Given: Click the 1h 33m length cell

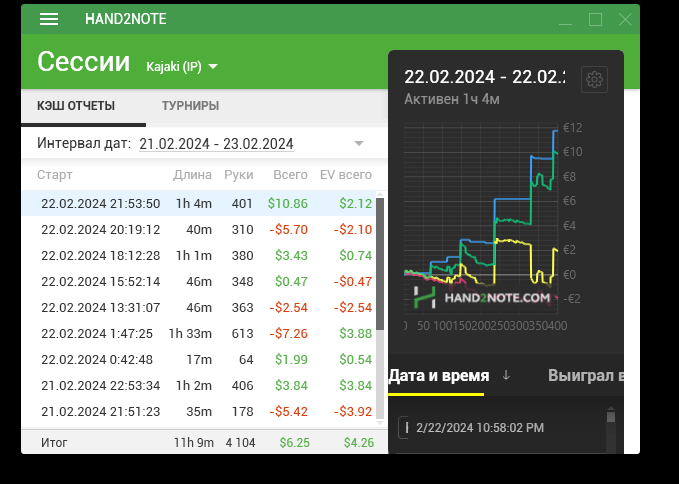Looking at the screenshot, I should pyautogui.click(x=190, y=333).
